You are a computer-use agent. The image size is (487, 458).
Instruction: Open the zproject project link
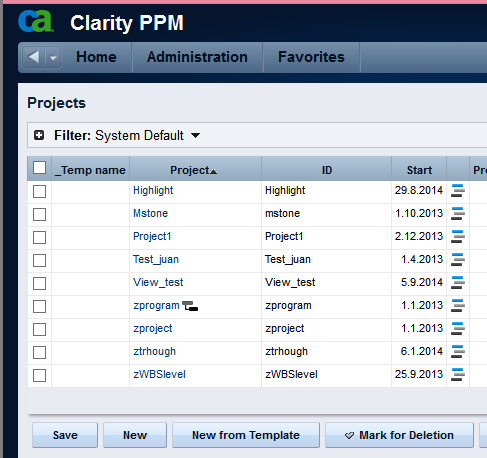[x=153, y=328]
